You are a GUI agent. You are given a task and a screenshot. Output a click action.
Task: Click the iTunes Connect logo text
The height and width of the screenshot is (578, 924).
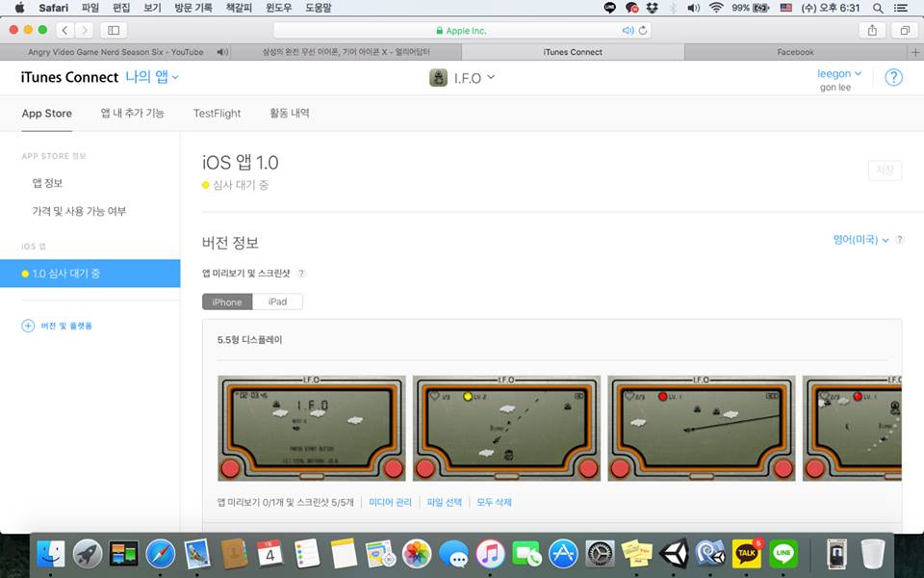click(69, 77)
